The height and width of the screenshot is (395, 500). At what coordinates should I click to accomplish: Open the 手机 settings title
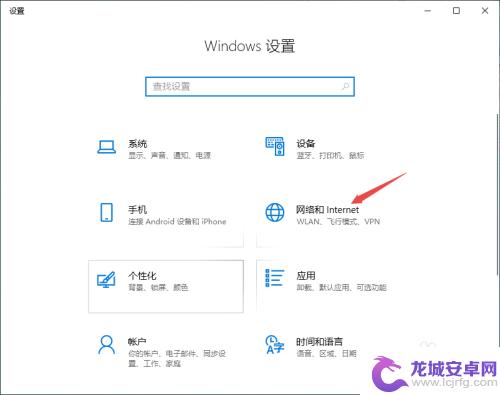pos(137,210)
